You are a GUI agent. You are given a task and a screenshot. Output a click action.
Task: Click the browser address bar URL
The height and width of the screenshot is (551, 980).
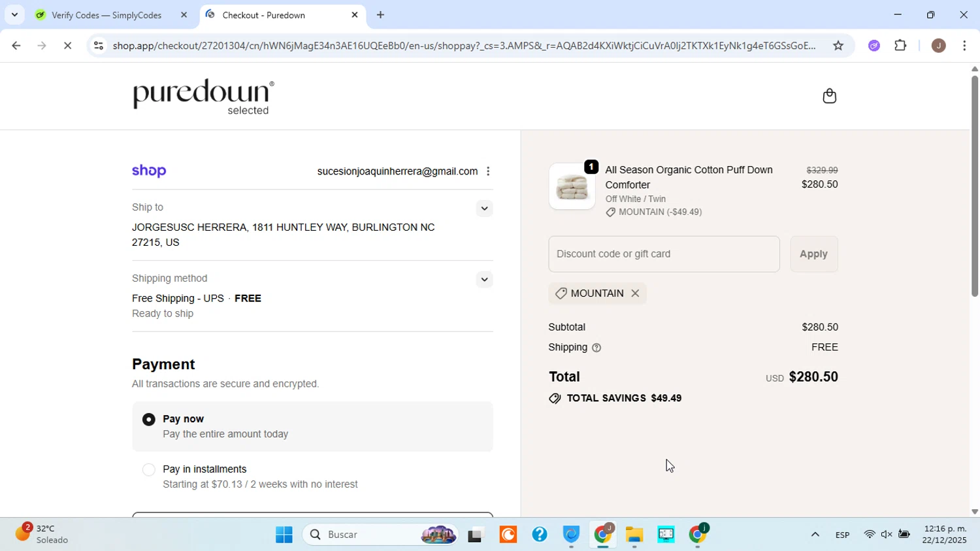coord(464,46)
